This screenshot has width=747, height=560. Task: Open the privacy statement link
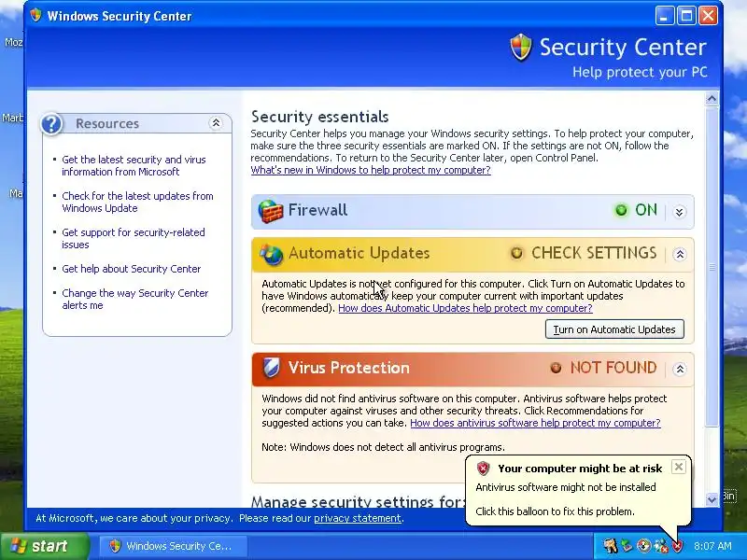click(358, 518)
